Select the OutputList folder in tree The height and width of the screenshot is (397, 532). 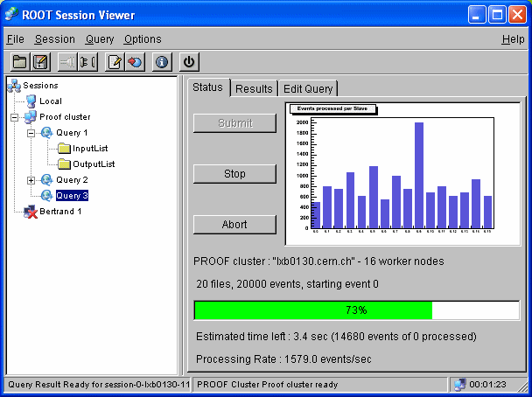[x=93, y=164]
